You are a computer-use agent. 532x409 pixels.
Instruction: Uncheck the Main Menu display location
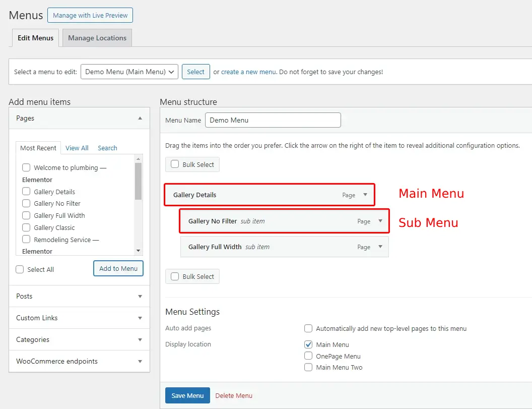coord(308,344)
